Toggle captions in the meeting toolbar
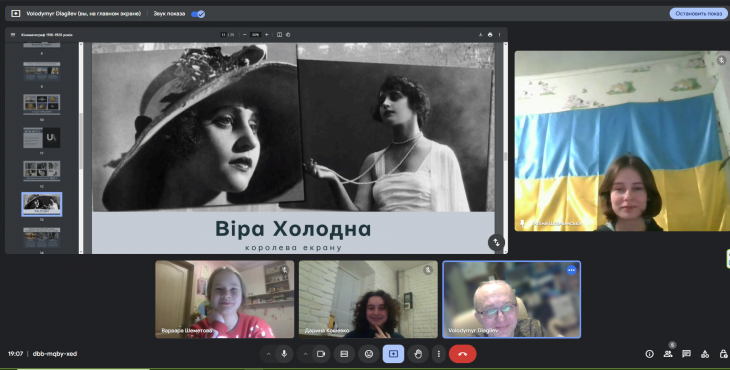 point(344,354)
